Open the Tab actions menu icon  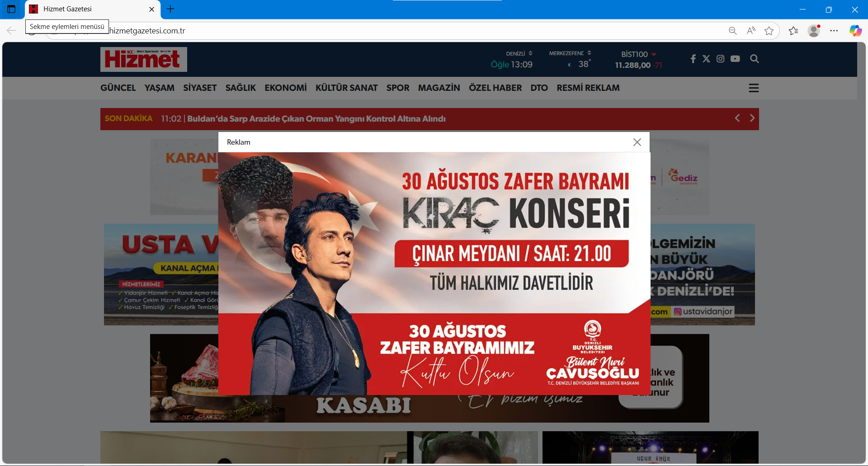pyautogui.click(x=11, y=9)
